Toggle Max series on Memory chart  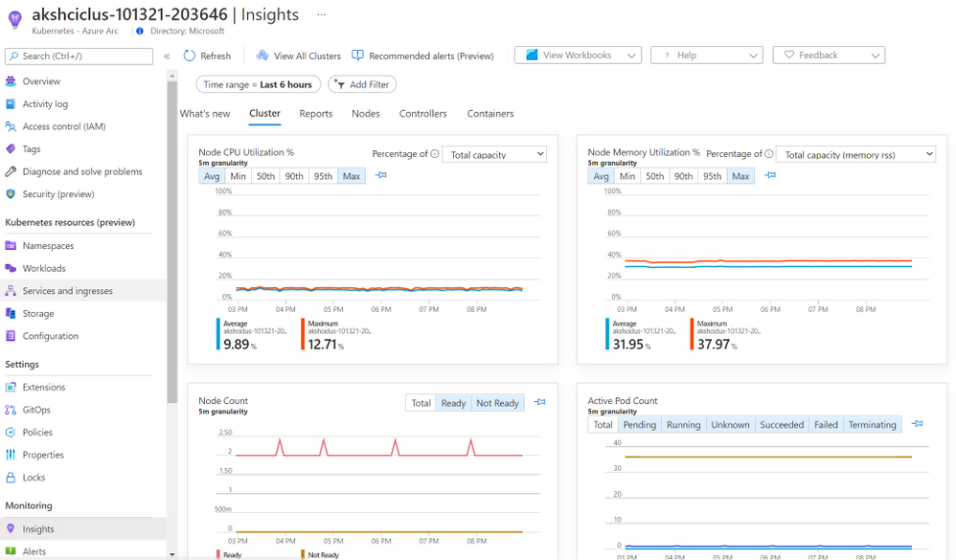(x=740, y=176)
